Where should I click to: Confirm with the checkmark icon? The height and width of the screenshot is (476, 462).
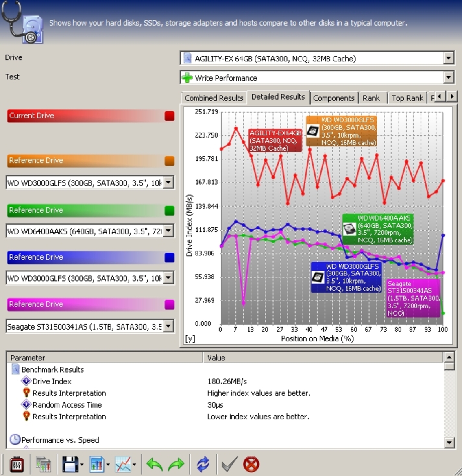tap(229, 464)
